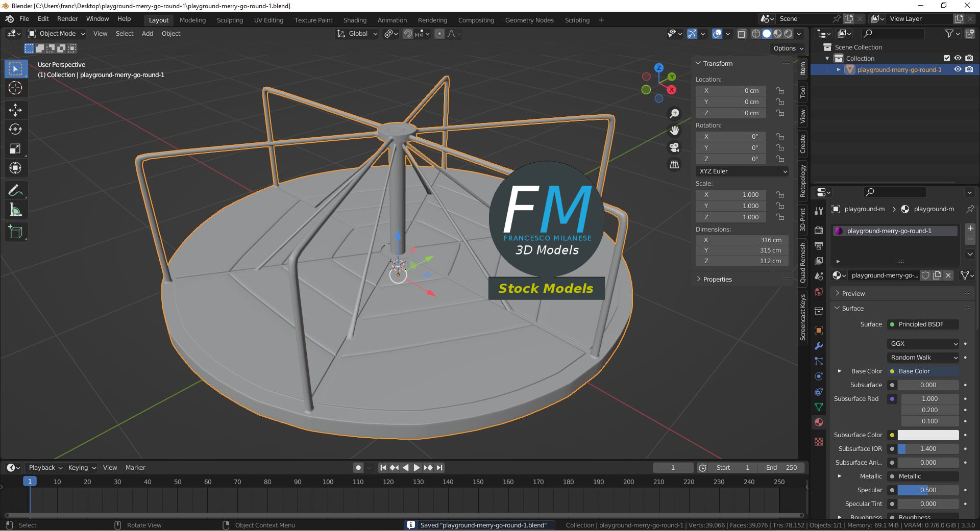Image resolution: width=980 pixels, height=531 pixels.
Task: Open the XYZ Euler rotation mode dropdown
Action: click(742, 171)
